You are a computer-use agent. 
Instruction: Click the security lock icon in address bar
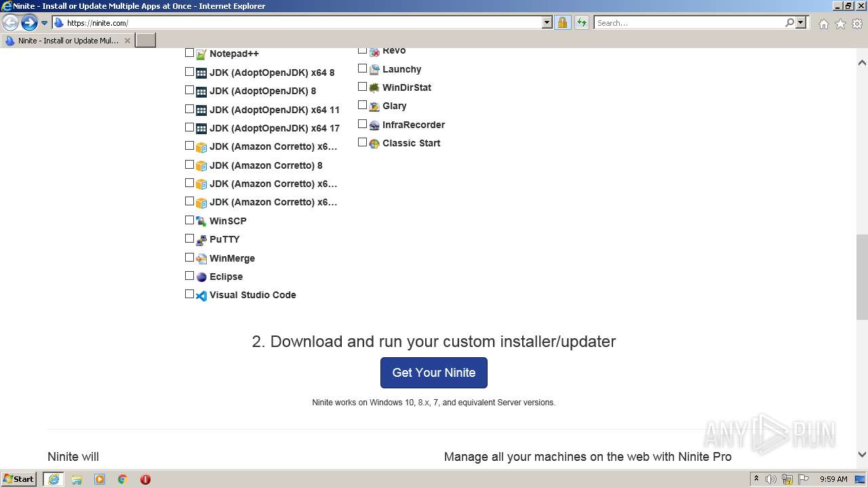pos(562,22)
